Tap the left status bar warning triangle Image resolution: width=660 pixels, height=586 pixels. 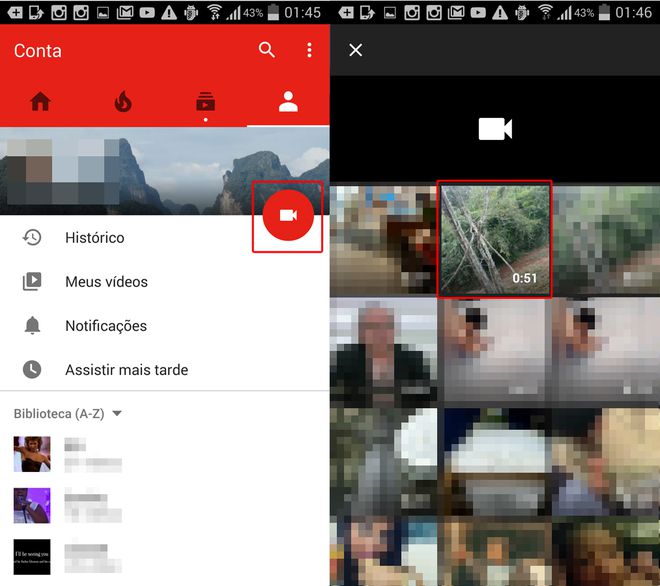pos(169,13)
